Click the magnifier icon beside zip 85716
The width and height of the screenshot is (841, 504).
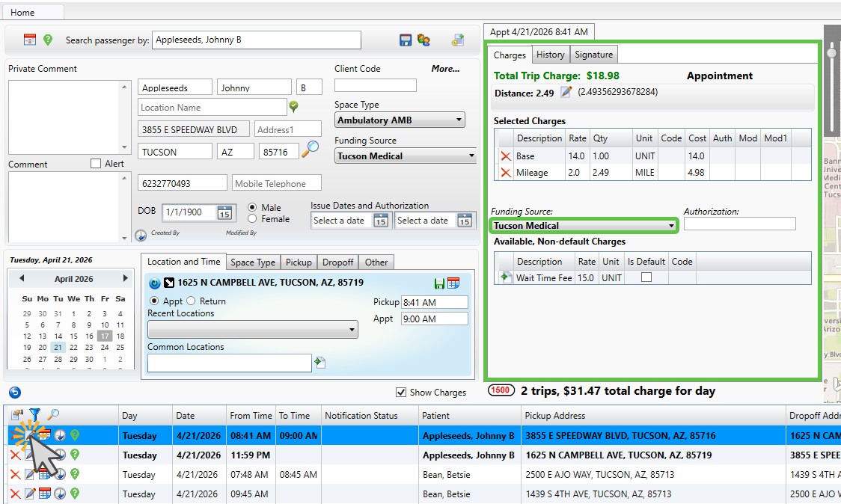coord(310,150)
